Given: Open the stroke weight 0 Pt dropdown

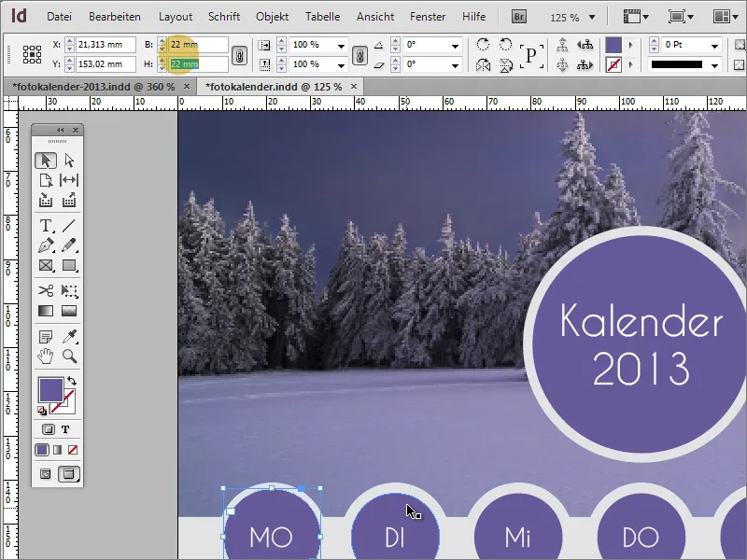Looking at the screenshot, I should tap(714, 46).
